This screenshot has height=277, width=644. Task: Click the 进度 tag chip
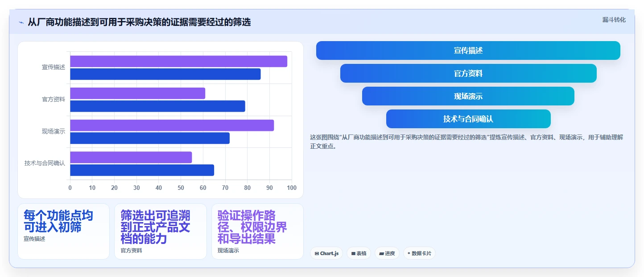click(x=387, y=253)
